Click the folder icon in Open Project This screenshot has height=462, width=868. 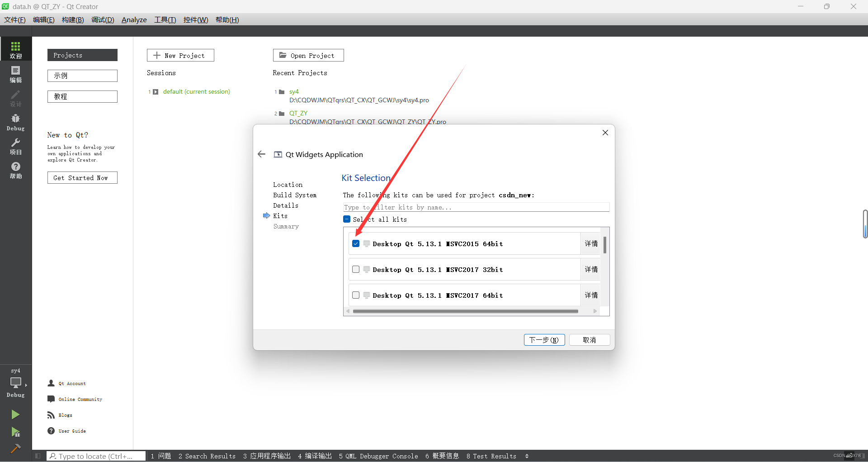tap(283, 55)
